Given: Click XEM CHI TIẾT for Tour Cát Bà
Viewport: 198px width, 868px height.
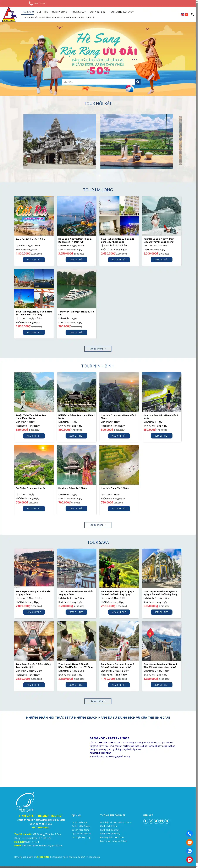Looking at the screenshot, I should coord(34,259).
